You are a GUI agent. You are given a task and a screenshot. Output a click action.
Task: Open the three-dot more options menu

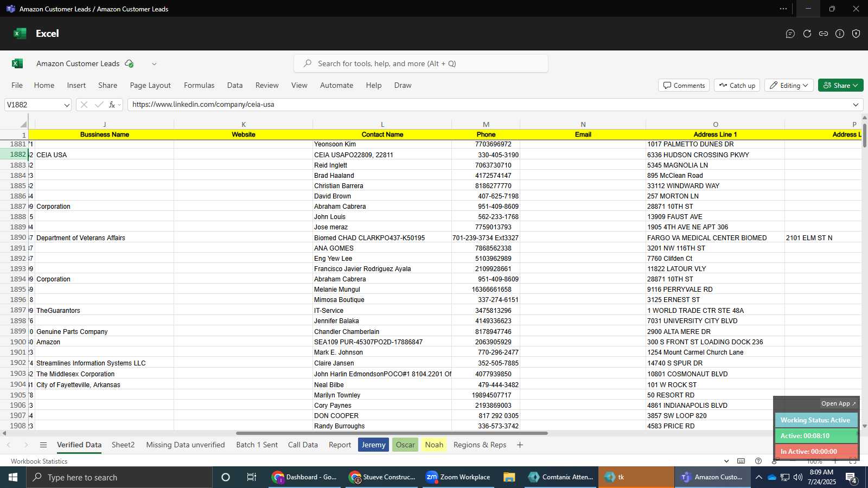click(x=783, y=9)
